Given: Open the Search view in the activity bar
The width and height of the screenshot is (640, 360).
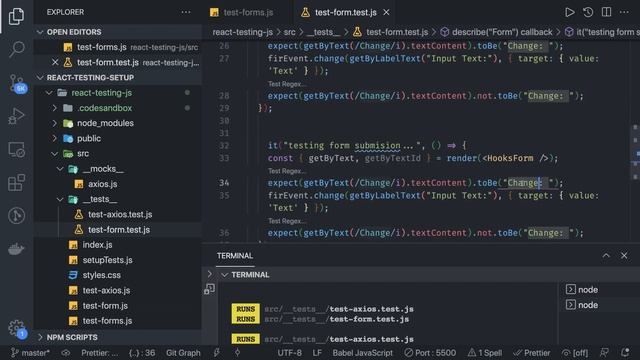Looking at the screenshot, I should tap(16, 49).
